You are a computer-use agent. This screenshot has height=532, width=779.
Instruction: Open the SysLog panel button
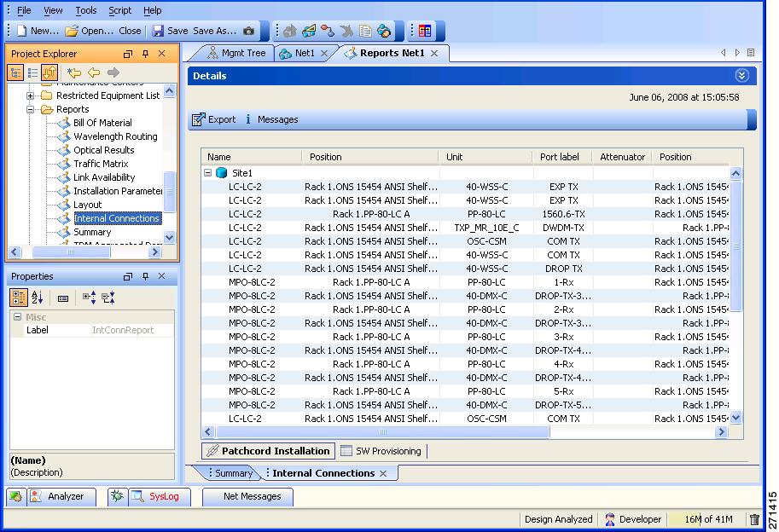160,496
